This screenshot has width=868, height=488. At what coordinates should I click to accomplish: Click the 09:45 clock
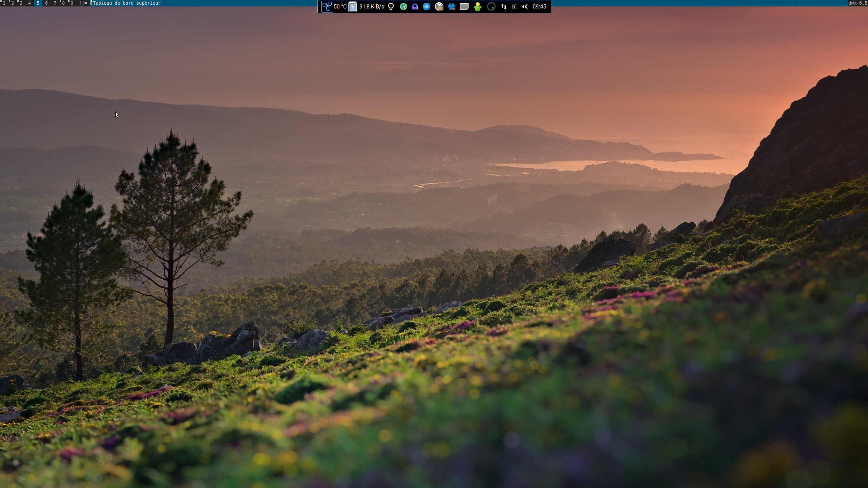pos(539,6)
